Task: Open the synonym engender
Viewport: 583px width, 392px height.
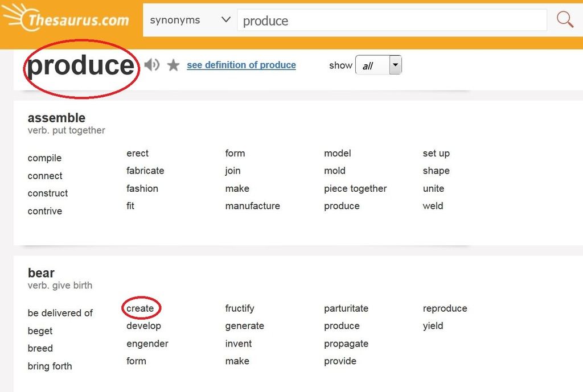Action: pos(147,344)
